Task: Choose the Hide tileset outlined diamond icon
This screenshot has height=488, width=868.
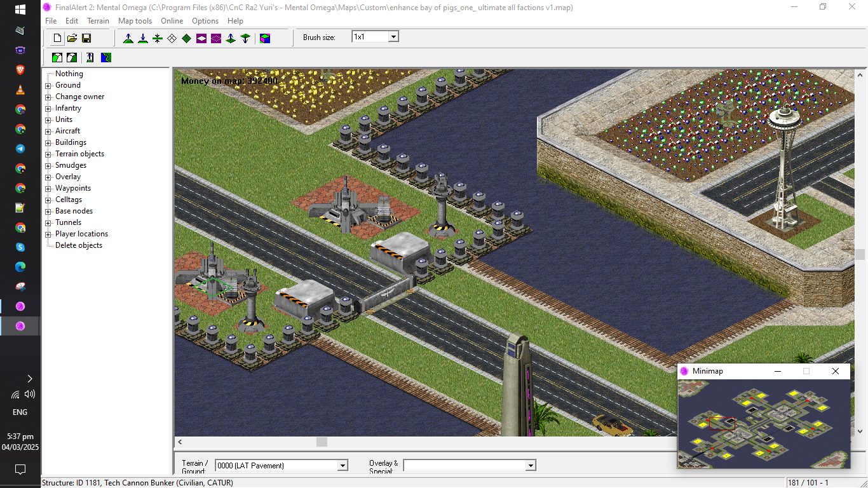Action: click(x=172, y=38)
